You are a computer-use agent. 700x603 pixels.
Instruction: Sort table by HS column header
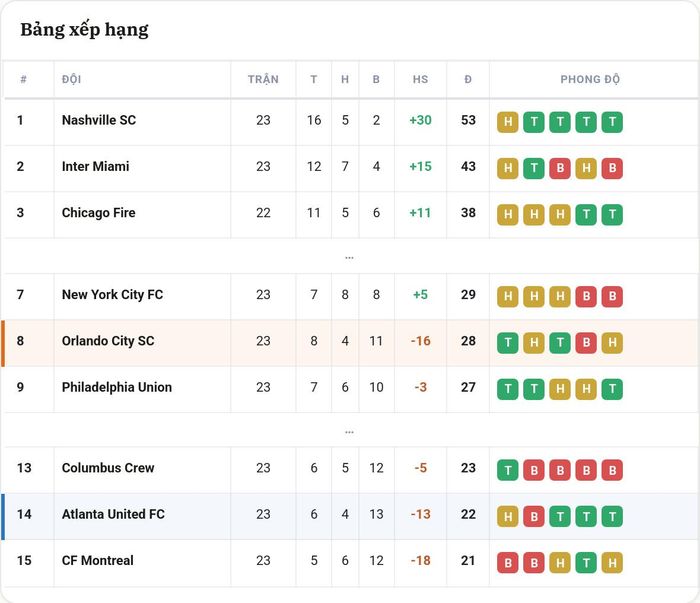point(420,79)
